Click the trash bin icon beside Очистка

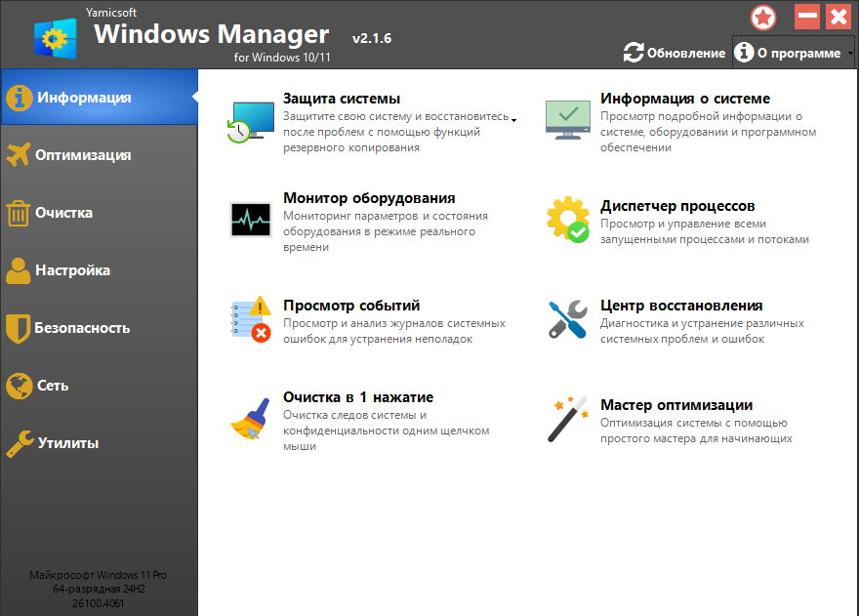19,213
